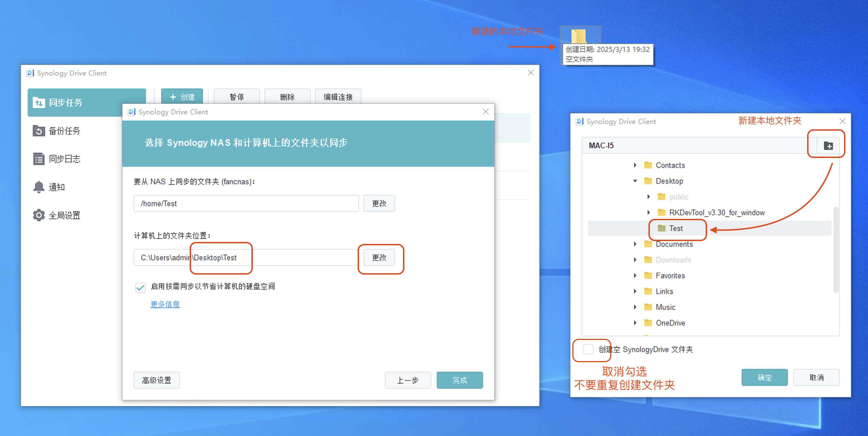Expand the Documents folder
Image resolution: width=868 pixels, height=436 pixels.
click(x=635, y=244)
